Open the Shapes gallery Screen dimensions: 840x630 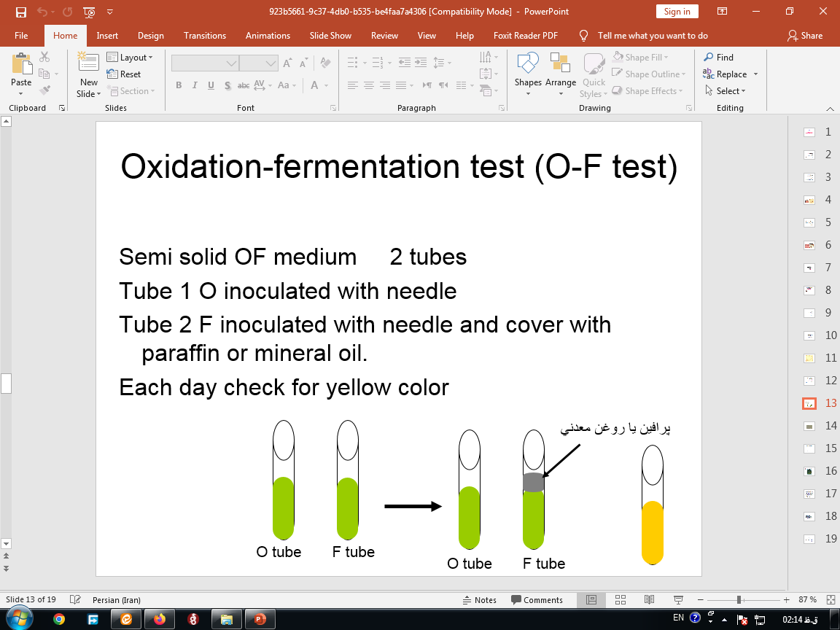click(528, 74)
